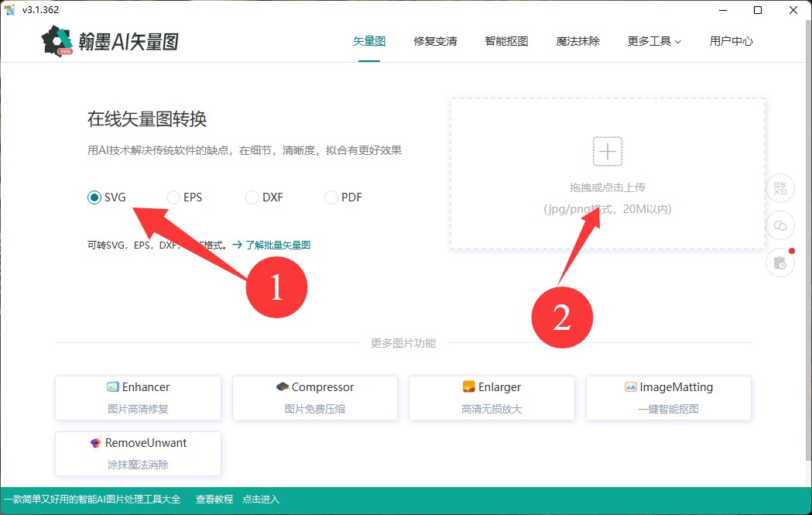Open the history clipboard sidebar icon

pos(780,263)
